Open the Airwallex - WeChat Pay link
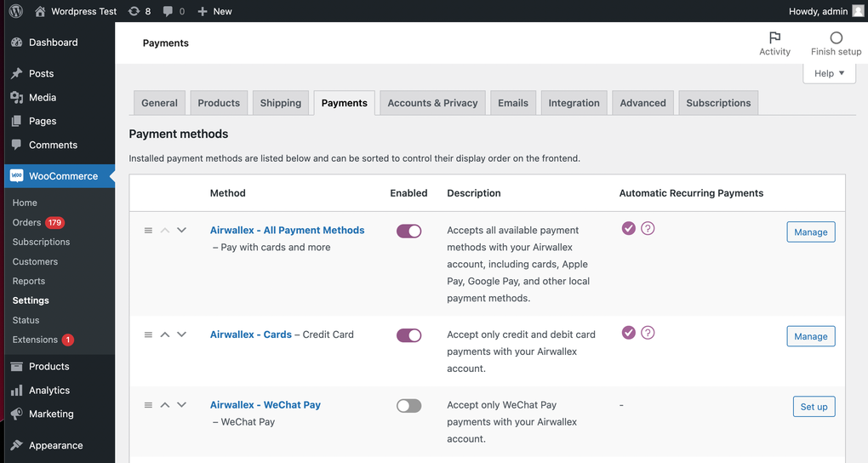Screen dimensions: 868x463 click(266, 405)
